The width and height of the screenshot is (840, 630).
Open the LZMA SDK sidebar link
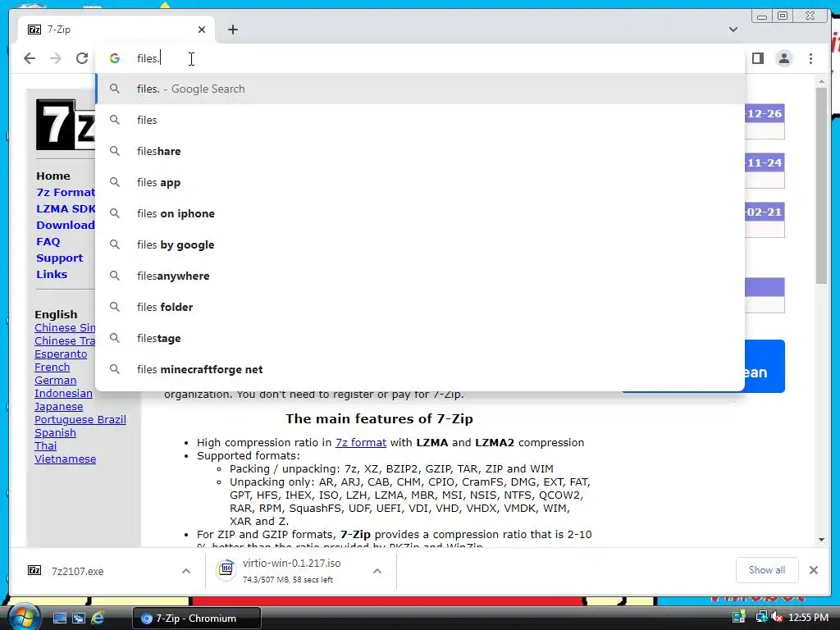tap(66, 209)
